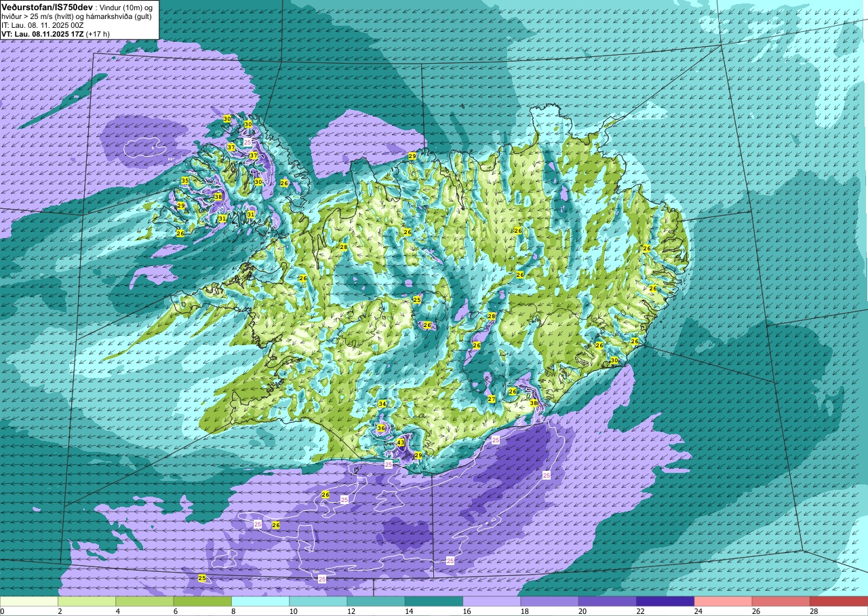Image resolution: width=868 pixels, height=616 pixels.
Task: Select the light cyan 8–10 legend swatch
Action: click(260, 601)
